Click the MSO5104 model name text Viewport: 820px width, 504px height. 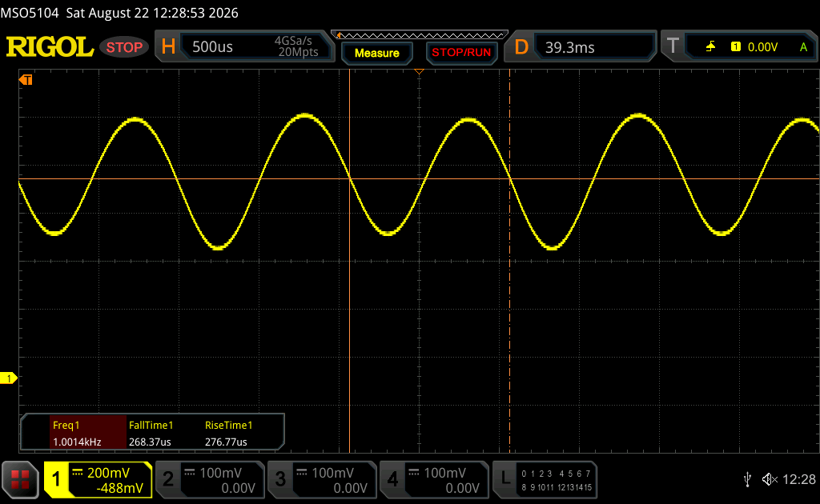tap(30, 13)
